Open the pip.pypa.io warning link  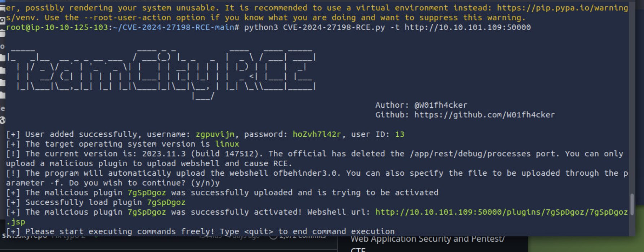[x=563, y=8]
